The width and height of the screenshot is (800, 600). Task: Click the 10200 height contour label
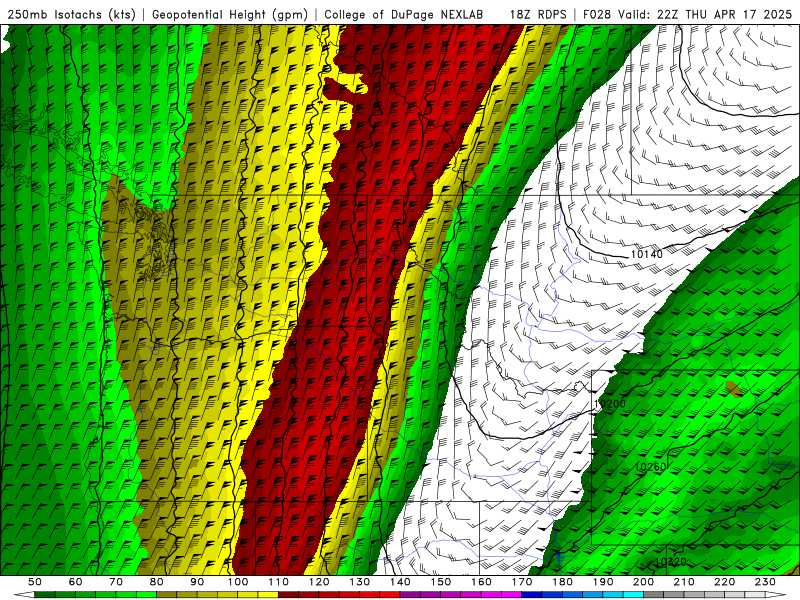point(610,404)
